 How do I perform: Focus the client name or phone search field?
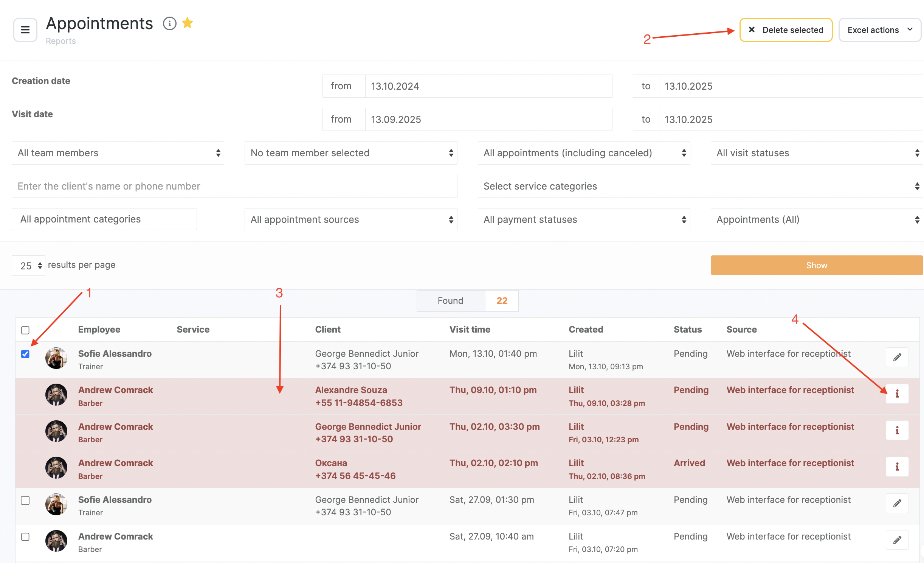tap(234, 186)
